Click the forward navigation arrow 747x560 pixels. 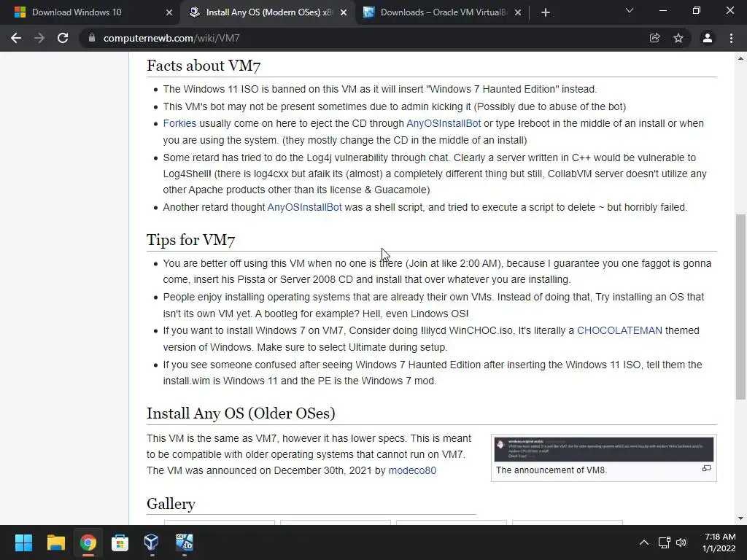39,38
